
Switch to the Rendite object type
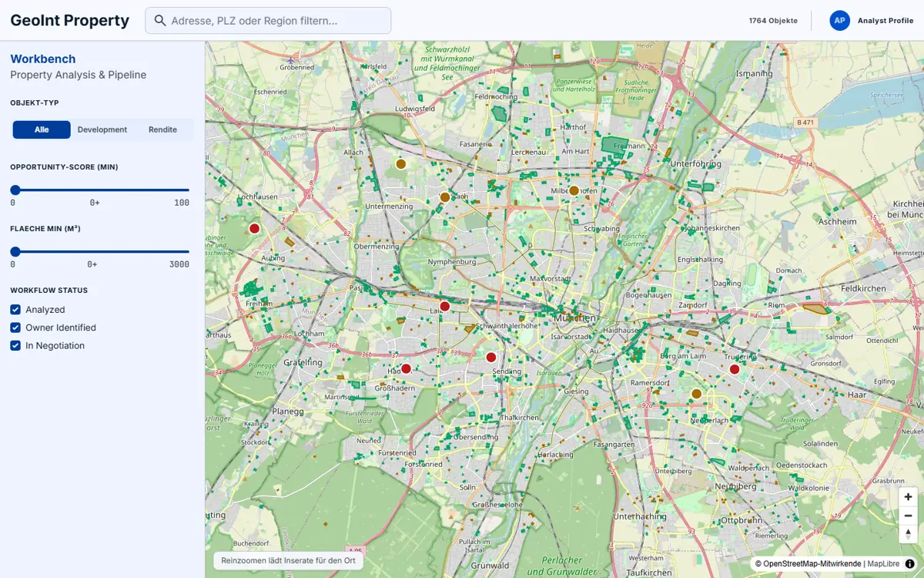pyautogui.click(x=162, y=129)
